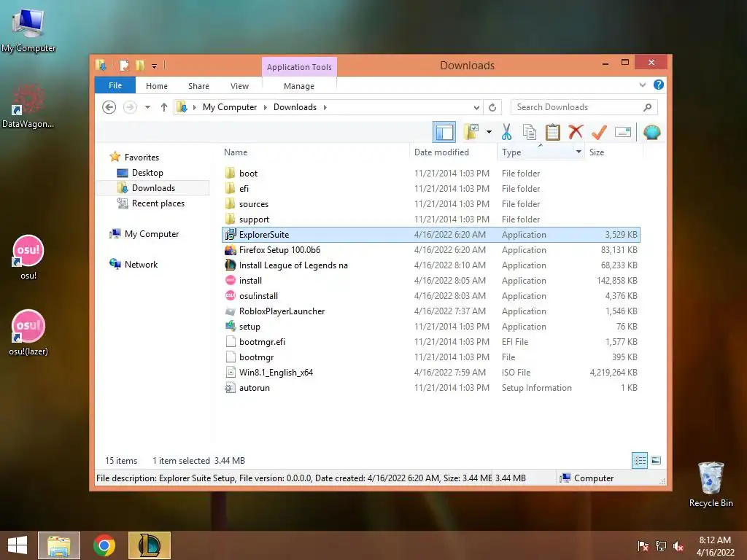
Task: Select the osu!(lazer) desktop shortcut
Action: click(x=28, y=333)
